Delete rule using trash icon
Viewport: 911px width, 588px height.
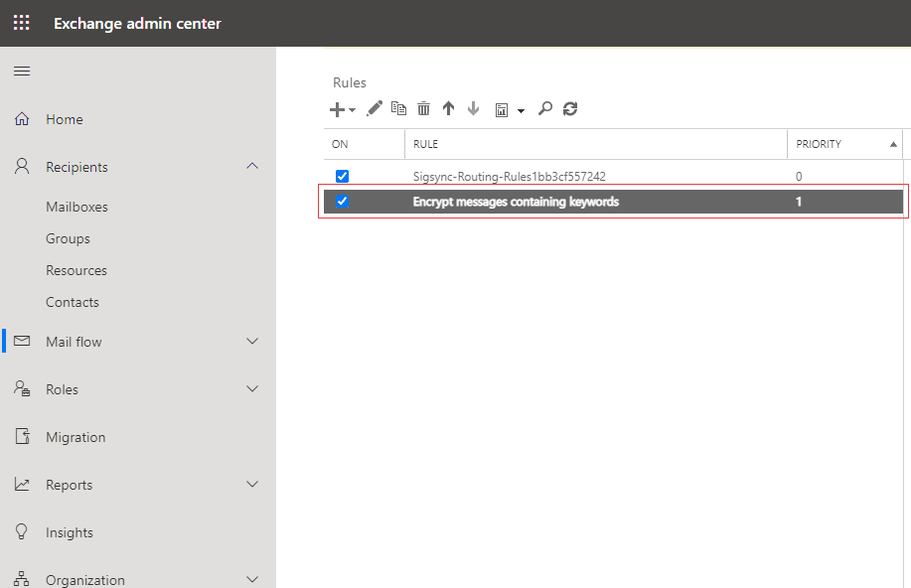(x=424, y=109)
